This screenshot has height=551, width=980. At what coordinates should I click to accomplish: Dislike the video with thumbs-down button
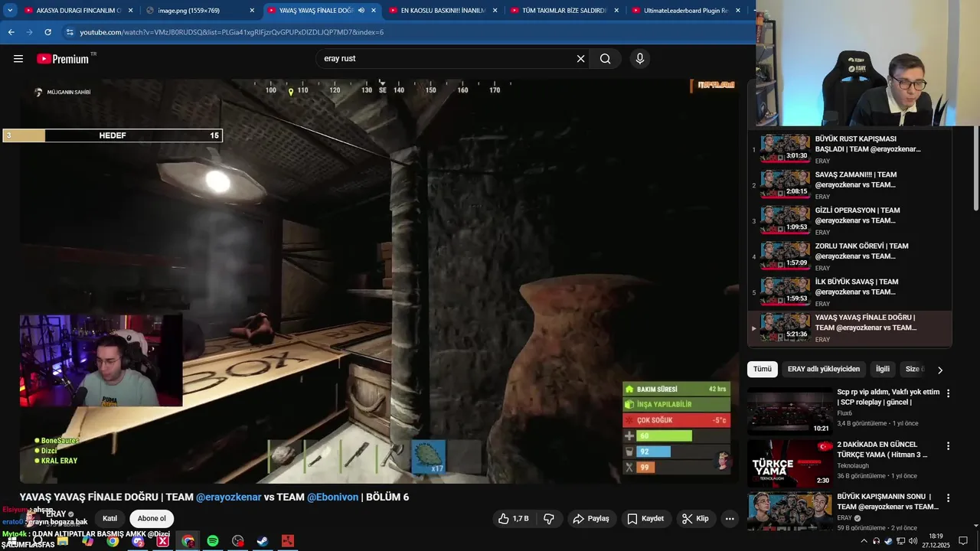[549, 519]
